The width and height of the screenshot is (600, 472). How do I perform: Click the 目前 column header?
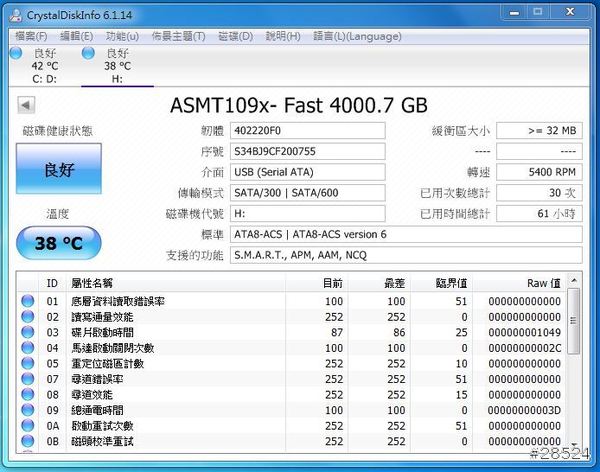(316, 283)
